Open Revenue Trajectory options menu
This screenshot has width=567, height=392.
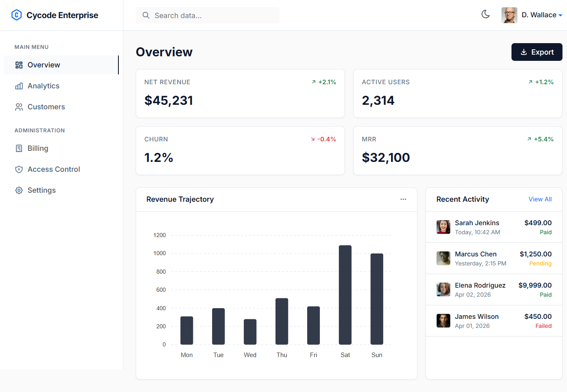click(x=403, y=199)
